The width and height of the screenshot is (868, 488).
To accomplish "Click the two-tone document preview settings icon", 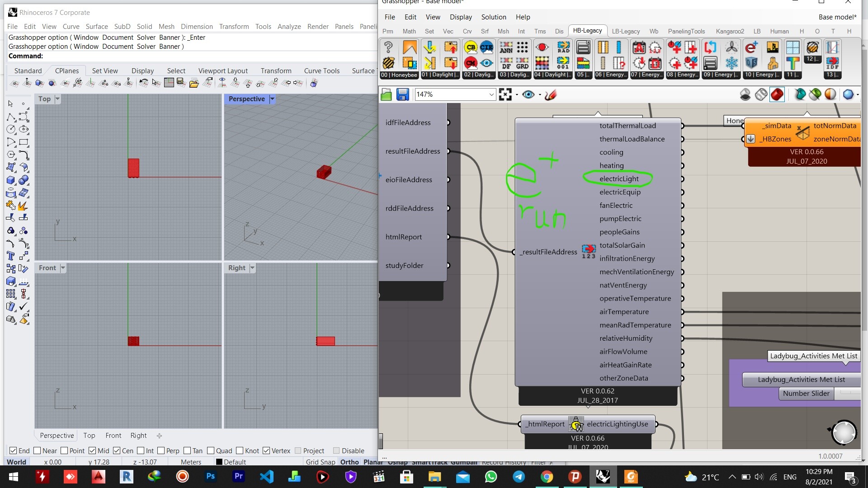I will [830, 94].
